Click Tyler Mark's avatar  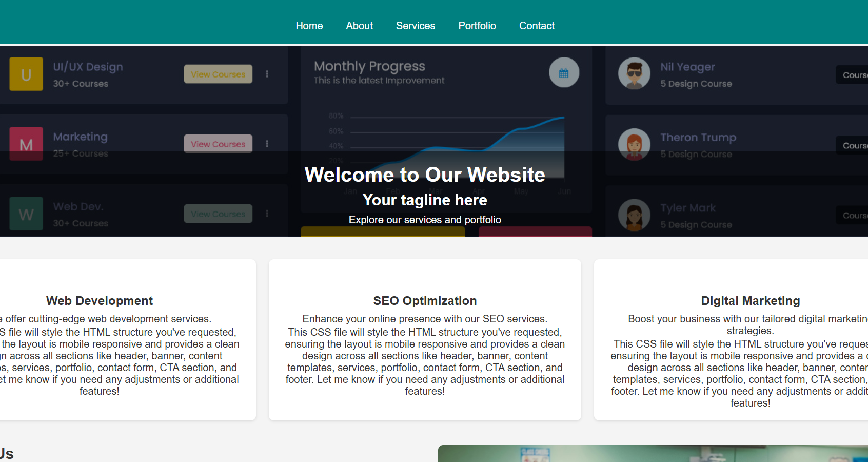coord(634,215)
